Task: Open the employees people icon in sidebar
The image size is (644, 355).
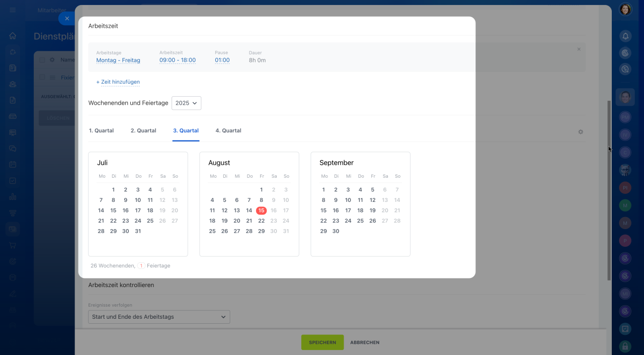Action: pos(13,84)
